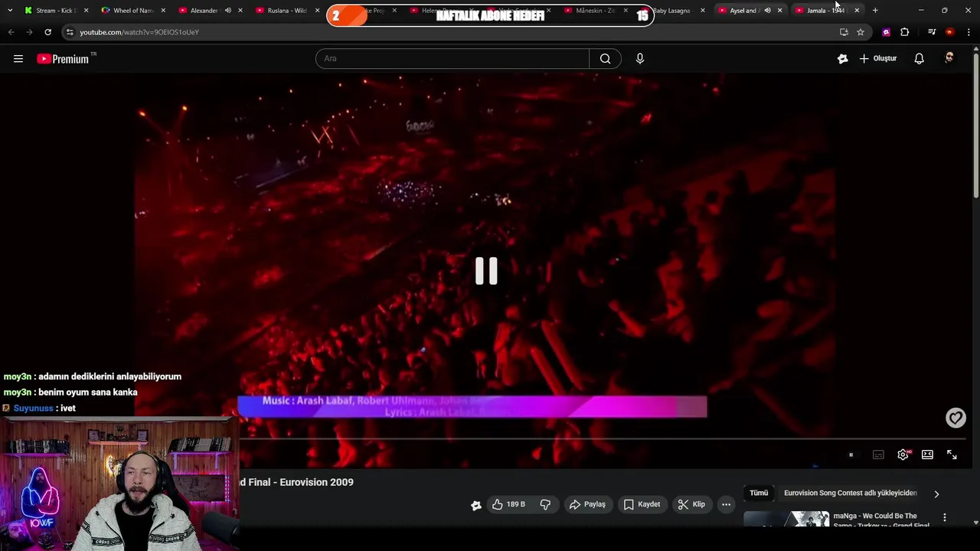980x551 pixels.
Task: Enter fullscreen mode in the player
Action: pos(952,455)
